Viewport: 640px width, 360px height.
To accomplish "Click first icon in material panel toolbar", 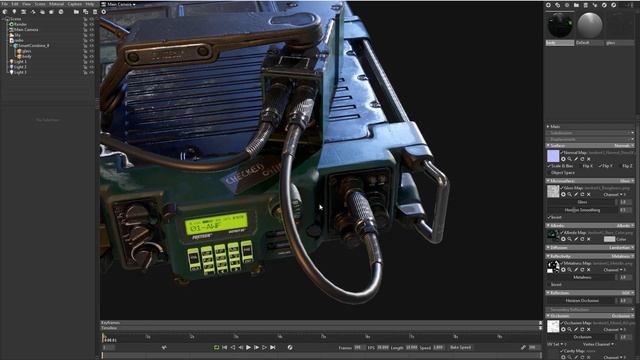I will pos(548,5).
